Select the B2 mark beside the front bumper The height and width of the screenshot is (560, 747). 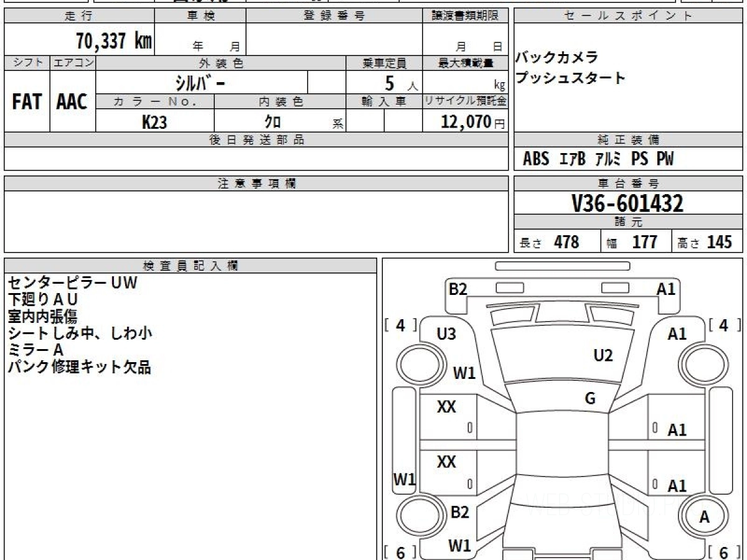[458, 289]
